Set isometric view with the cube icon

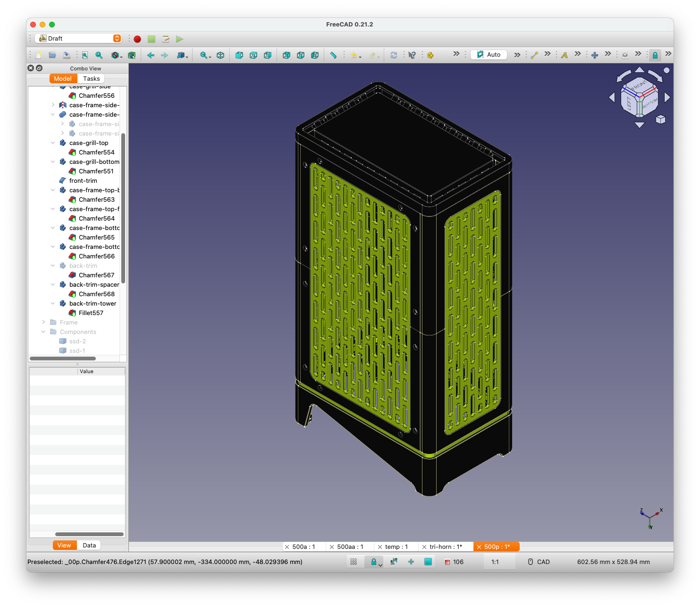tap(220, 55)
